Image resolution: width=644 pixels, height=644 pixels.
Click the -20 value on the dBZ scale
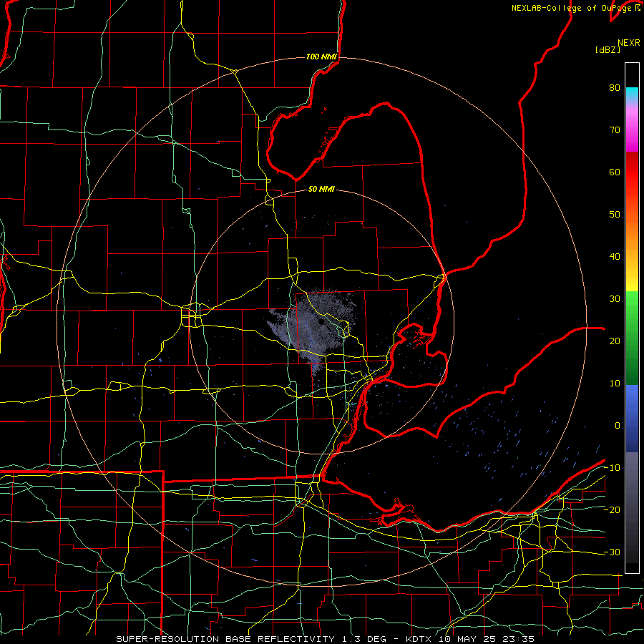[x=612, y=509]
